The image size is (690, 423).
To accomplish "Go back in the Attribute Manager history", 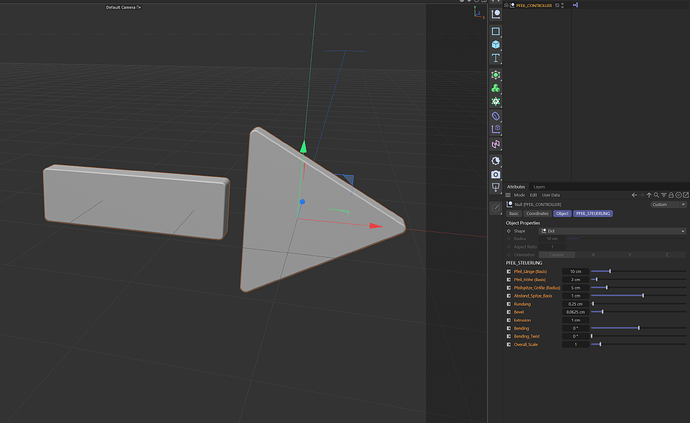I will [634, 195].
